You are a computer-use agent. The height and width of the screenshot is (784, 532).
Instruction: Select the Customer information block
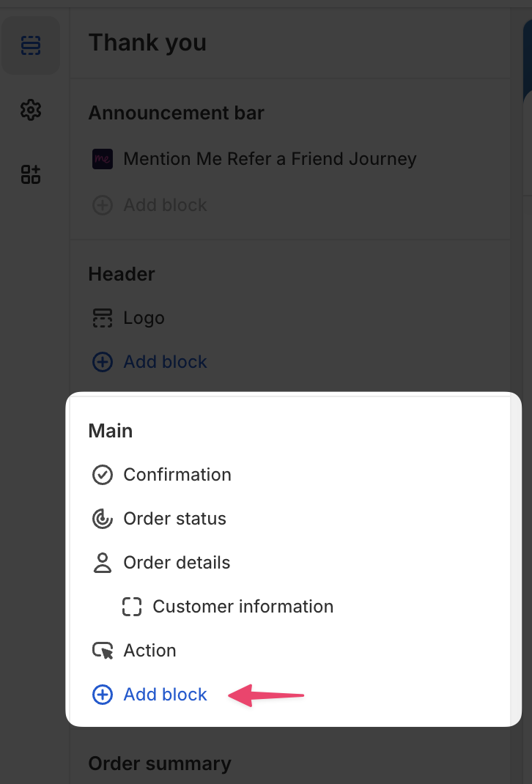click(243, 607)
